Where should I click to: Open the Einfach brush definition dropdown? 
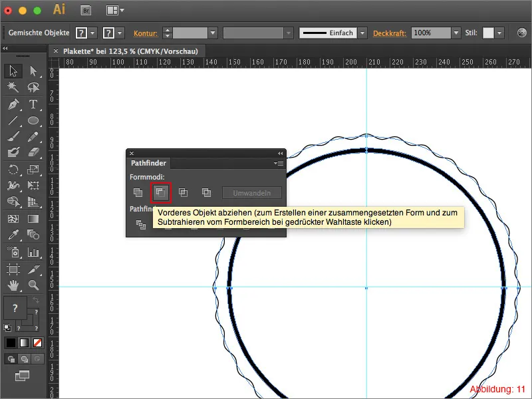click(362, 33)
